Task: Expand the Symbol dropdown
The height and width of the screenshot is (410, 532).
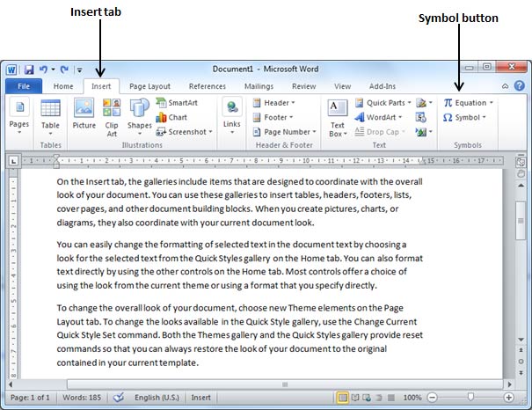Action: pos(464,117)
